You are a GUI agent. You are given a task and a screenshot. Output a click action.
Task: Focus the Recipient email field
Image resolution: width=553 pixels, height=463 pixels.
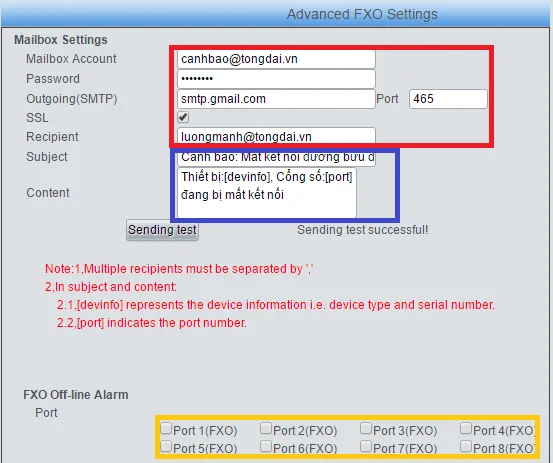pyautogui.click(x=276, y=136)
